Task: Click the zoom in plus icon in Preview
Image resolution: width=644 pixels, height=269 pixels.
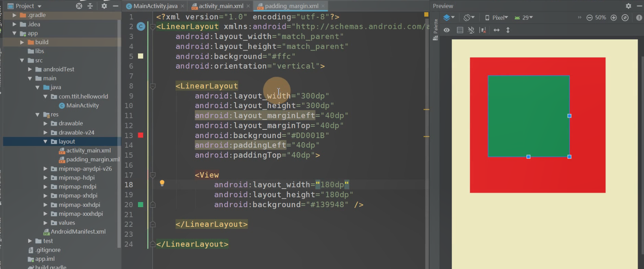Action: click(x=613, y=18)
